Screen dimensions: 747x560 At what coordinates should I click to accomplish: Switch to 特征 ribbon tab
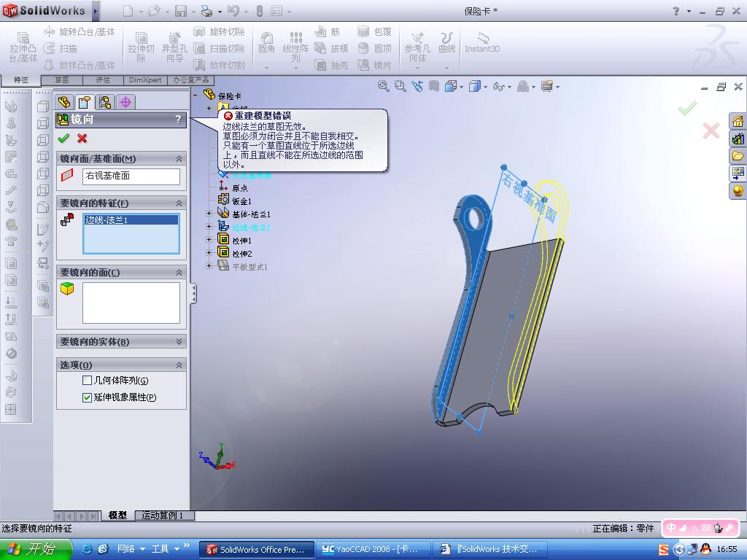pos(20,79)
